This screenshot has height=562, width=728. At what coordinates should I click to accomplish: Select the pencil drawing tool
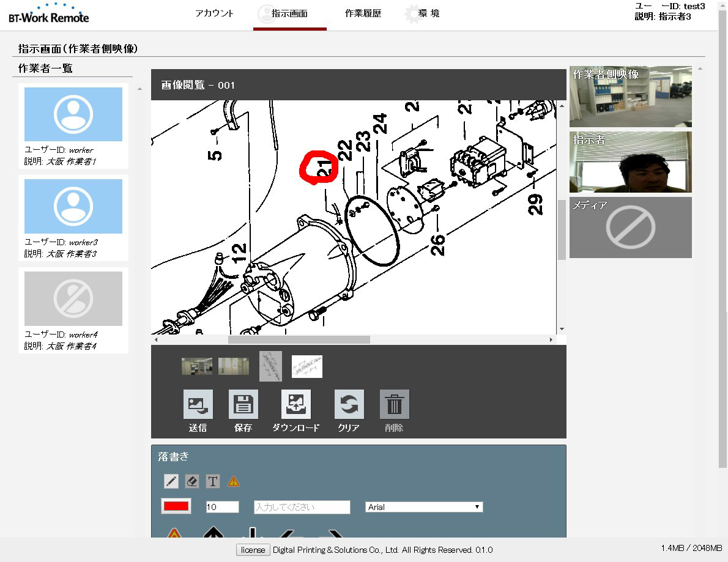[171, 481]
